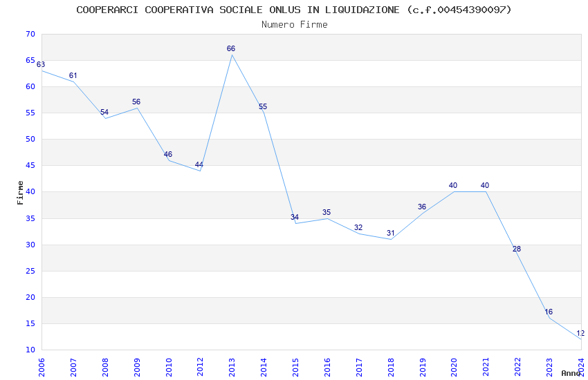Viewport: 588px width, 380px height.
Task: Click the y-axis value 70
Action: click(30, 34)
